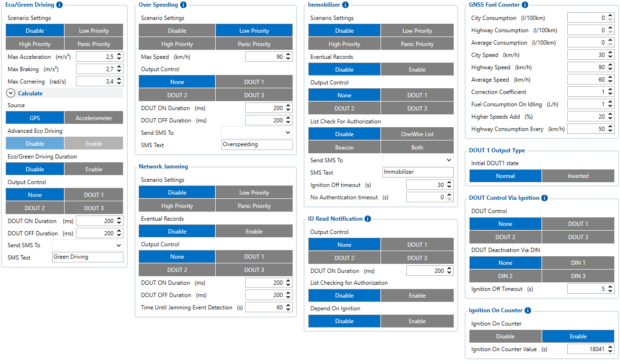Open Send SMS To dropdown in Eco/Green Driving
Viewport: 620px width, 364px height.
coord(87,245)
